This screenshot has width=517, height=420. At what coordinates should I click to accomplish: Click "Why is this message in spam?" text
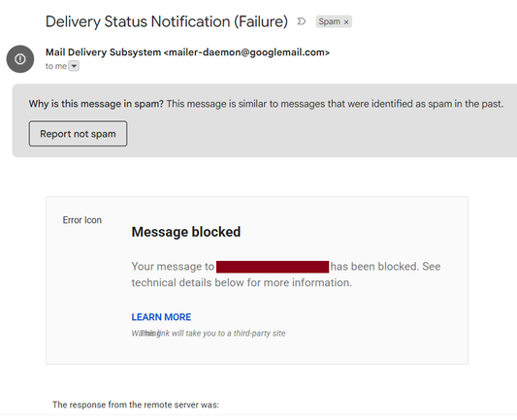click(x=96, y=104)
